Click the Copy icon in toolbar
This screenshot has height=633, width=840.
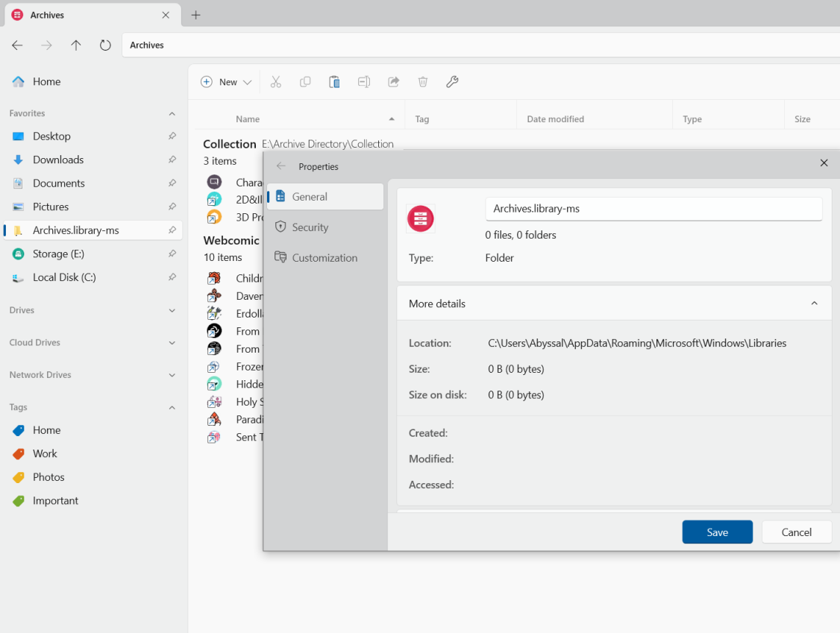305,82
